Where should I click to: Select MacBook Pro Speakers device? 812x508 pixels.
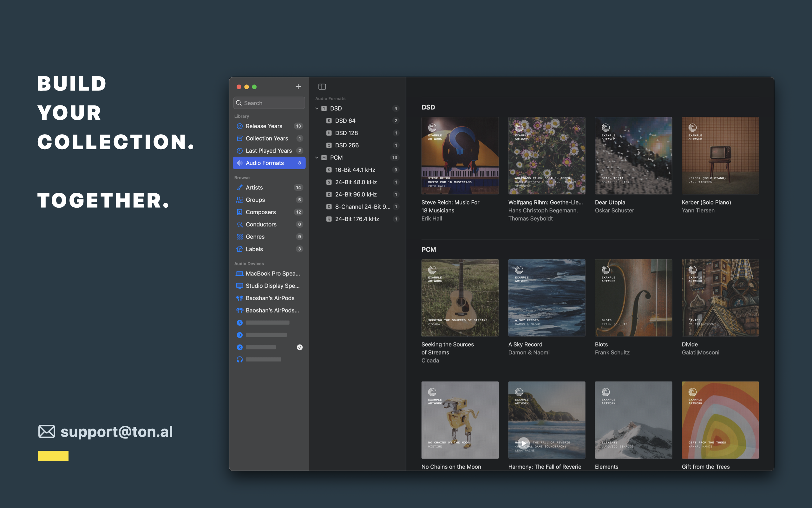pos(269,273)
